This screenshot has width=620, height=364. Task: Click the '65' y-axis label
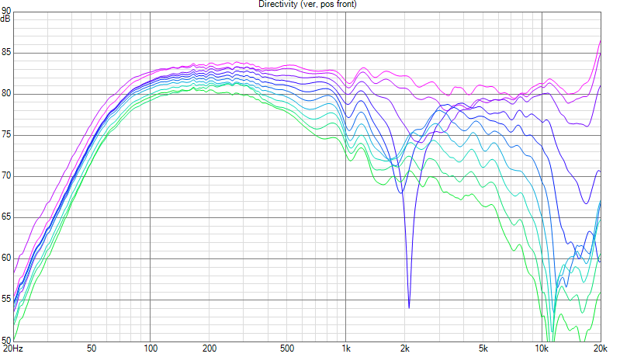(x=6, y=217)
